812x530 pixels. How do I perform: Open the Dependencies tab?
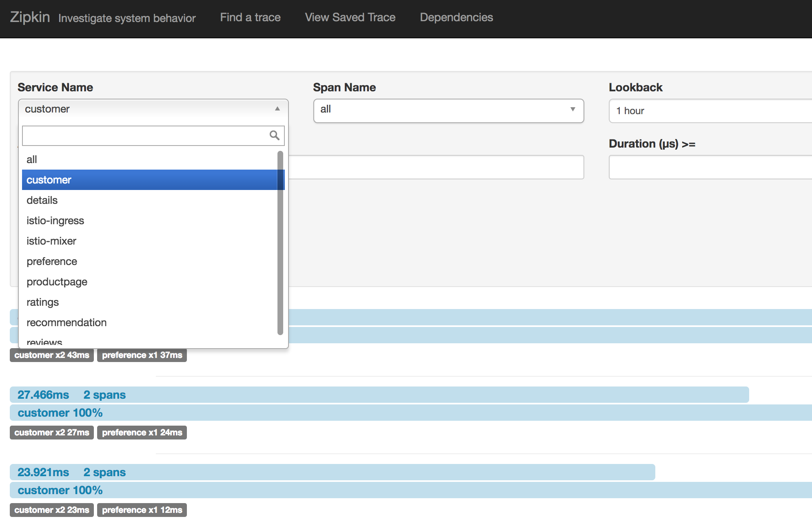[456, 17]
